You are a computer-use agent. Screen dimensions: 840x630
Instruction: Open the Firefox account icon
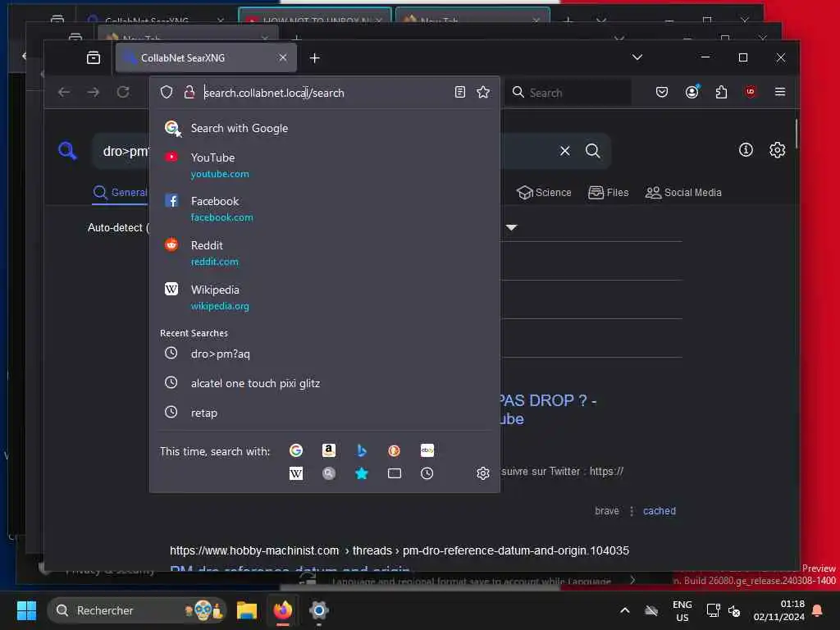(692, 92)
